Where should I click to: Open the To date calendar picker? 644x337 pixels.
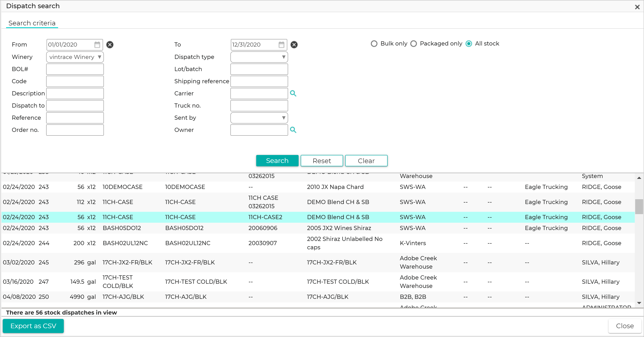coord(281,45)
